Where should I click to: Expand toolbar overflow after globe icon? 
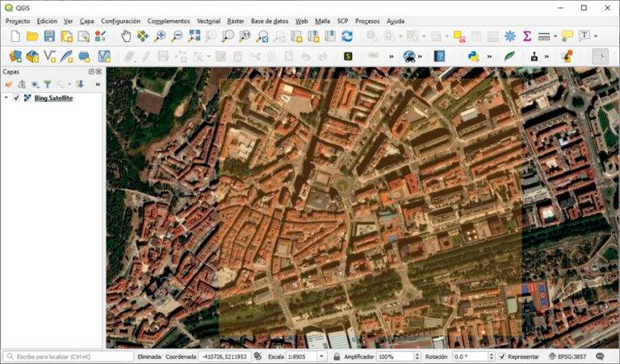[420, 56]
